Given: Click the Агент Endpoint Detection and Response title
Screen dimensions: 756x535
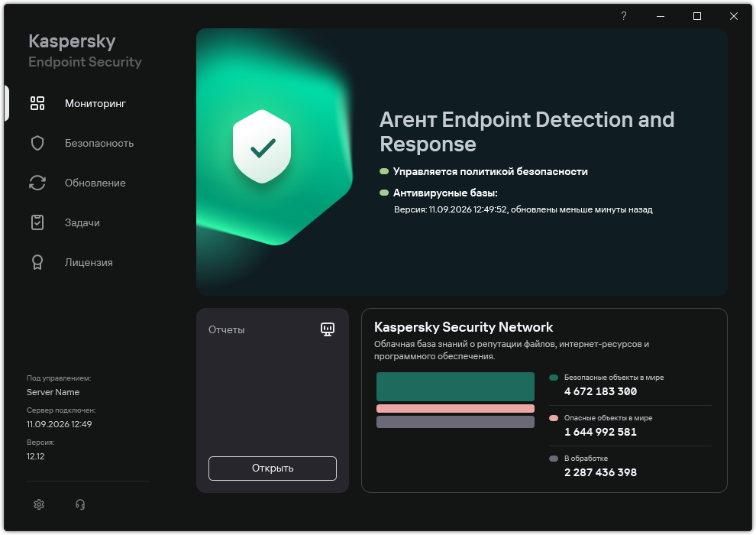Looking at the screenshot, I should (527, 131).
